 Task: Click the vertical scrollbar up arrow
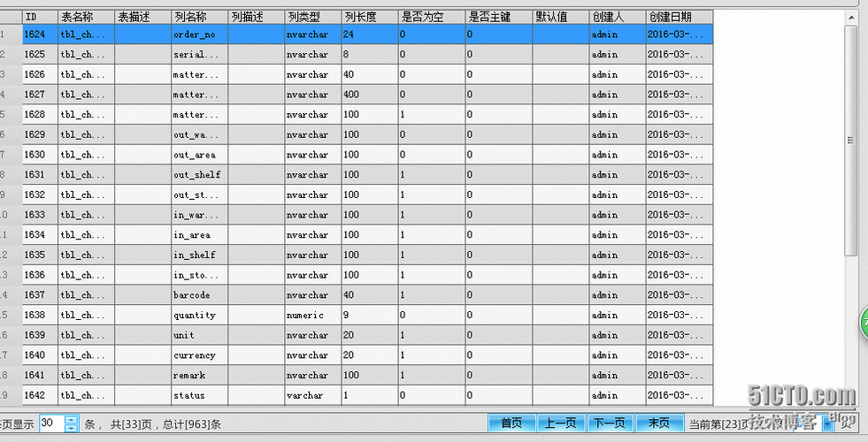click(851, 18)
